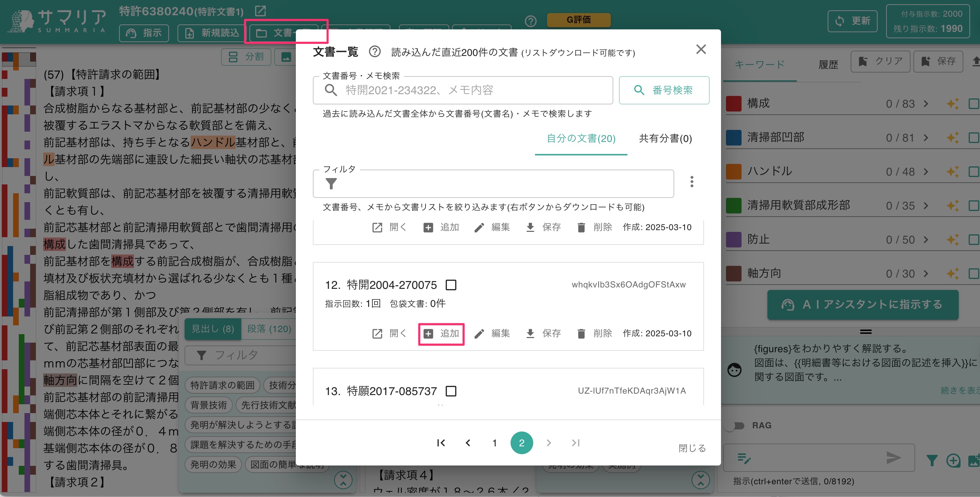The image size is (980, 497).
Task: Click 追加 on the item above document 12
Action: point(441,227)
